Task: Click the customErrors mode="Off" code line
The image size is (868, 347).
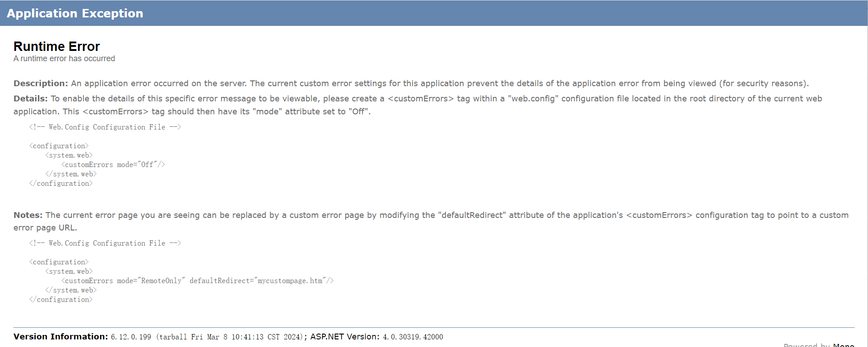Action: (x=113, y=165)
